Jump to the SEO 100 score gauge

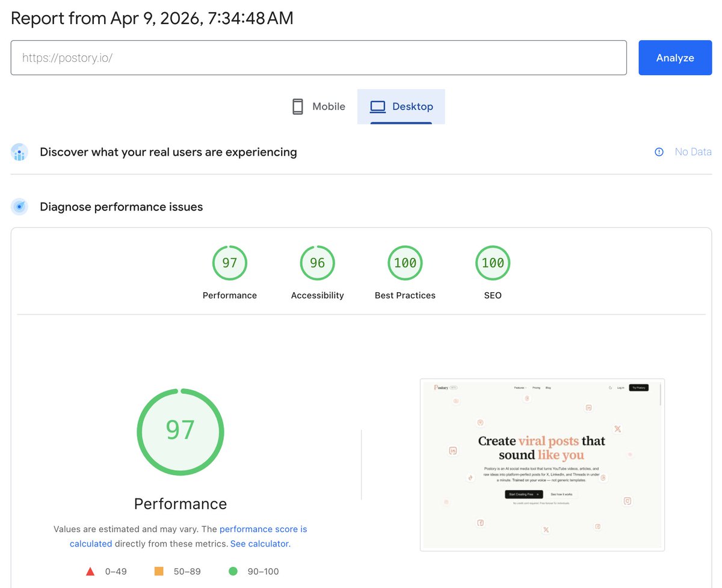(x=493, y=263)
